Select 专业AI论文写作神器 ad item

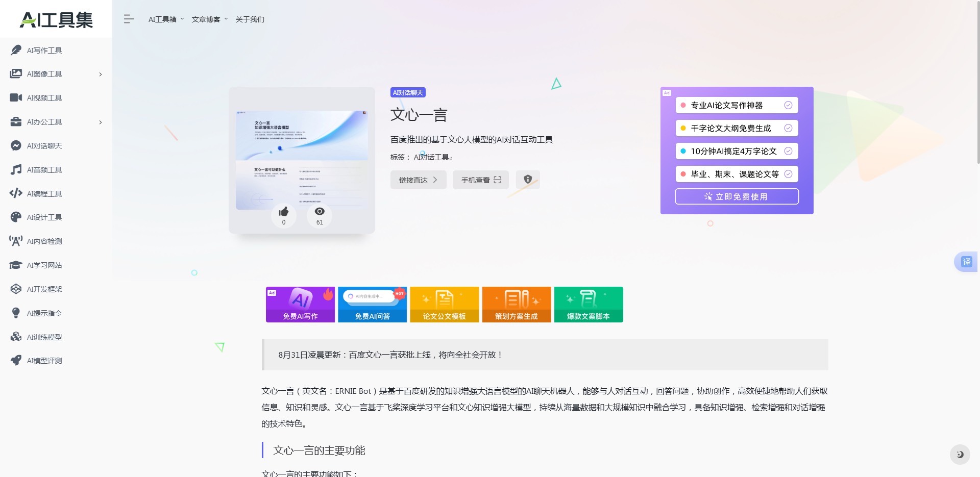click(x=737, y=105)
